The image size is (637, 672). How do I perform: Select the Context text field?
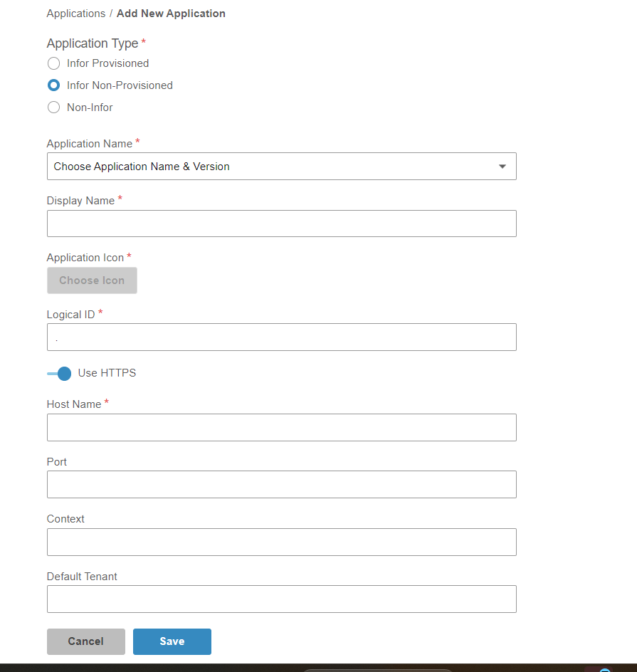coord(281,542)
